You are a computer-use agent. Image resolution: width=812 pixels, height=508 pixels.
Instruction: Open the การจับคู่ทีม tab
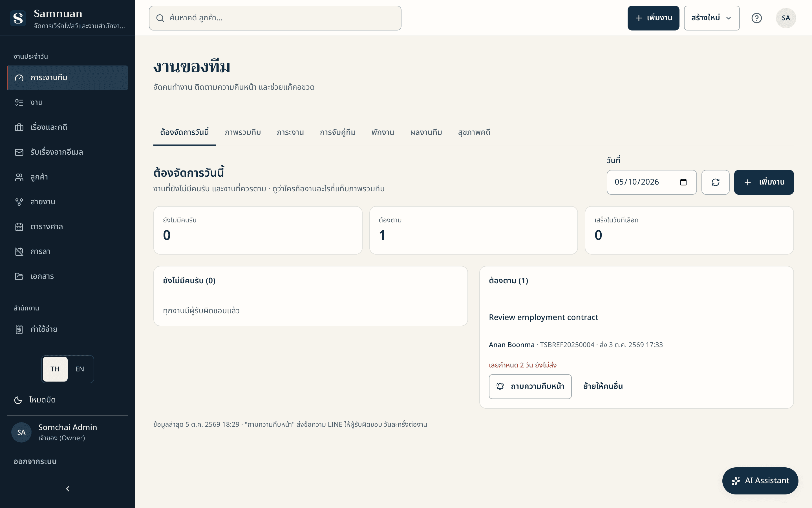tap(337, 133)
